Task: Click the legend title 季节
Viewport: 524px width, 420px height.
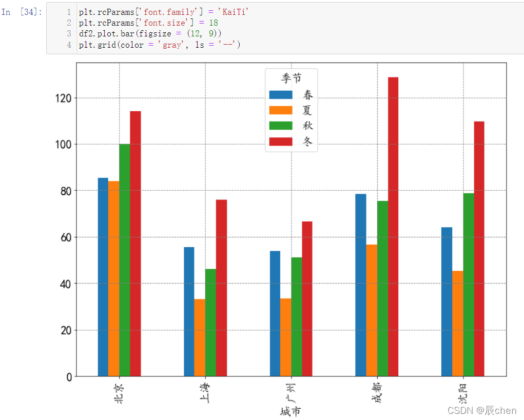Action: pos(292,78)
